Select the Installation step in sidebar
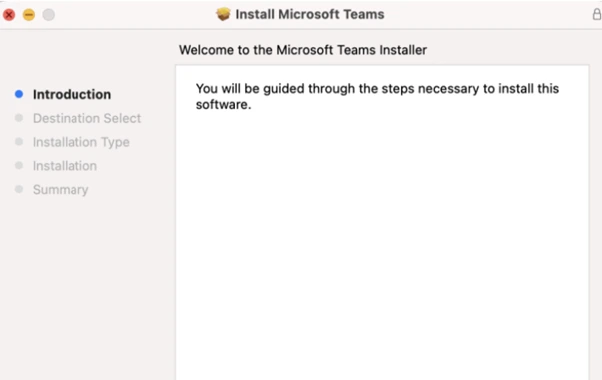Viewport: 602px width, 380px height. click(64, 166)
